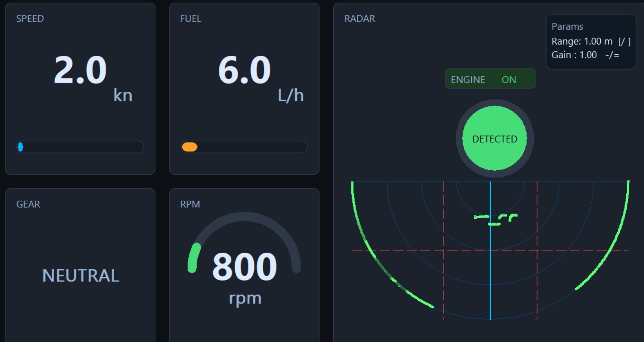Click the Gain -/= keys hint
Screen dimensions: 644x342
click(612, 55)
